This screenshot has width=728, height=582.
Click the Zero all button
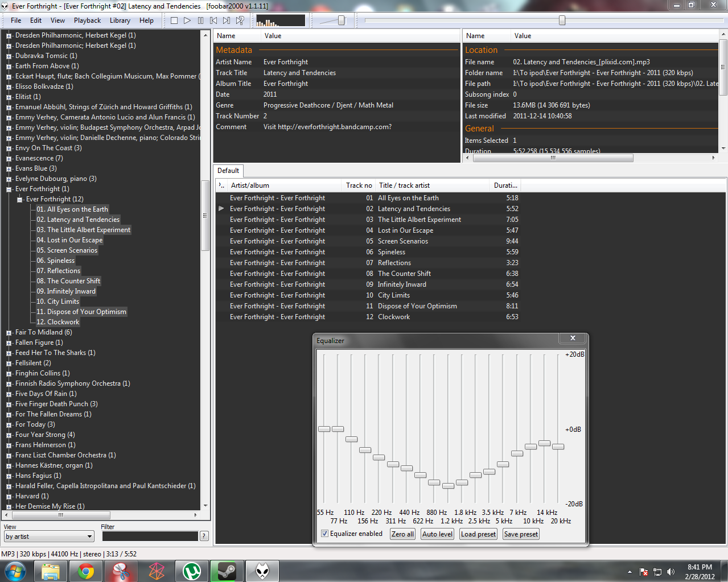402,534
